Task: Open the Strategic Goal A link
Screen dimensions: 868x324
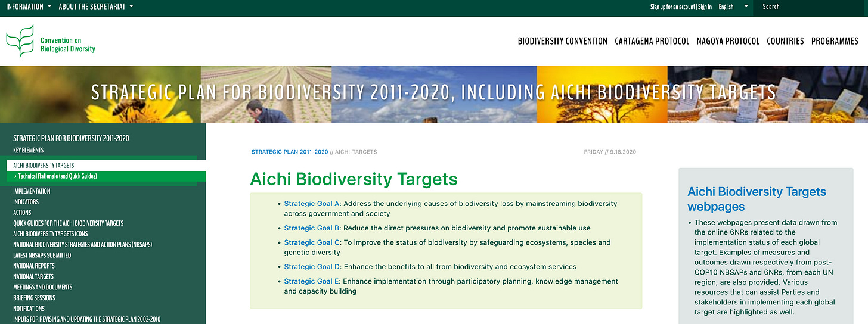Action: click(312, 204)
